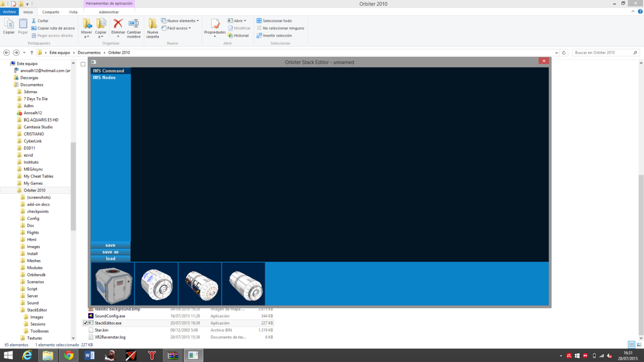Screen dimensions: 644x362
Task: Open the Fácil acceso dropdown
Action: [x=176, y=28]
